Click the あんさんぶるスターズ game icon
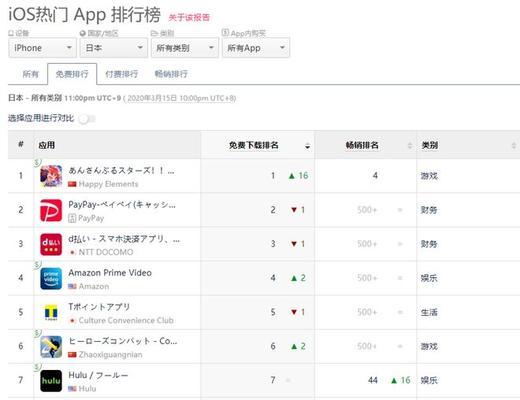520x400 pixels. pos(51,176)
